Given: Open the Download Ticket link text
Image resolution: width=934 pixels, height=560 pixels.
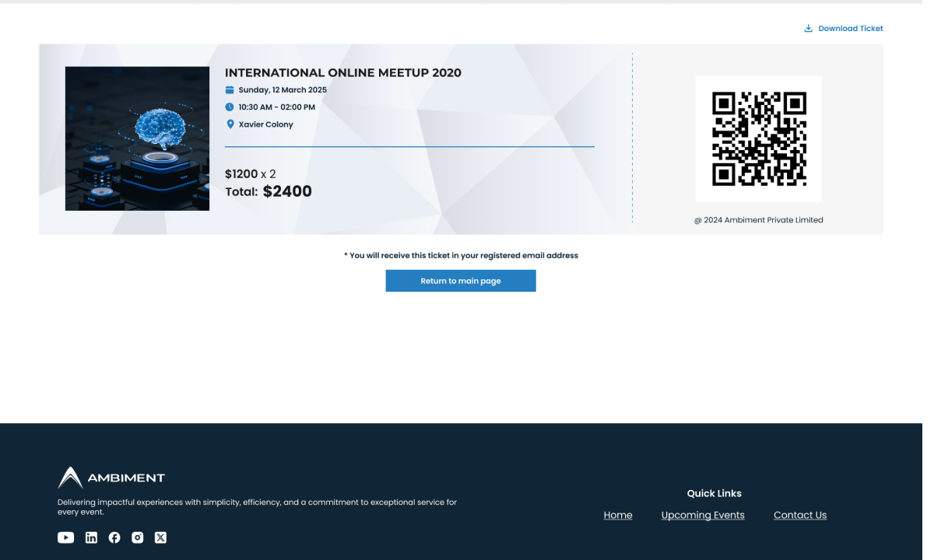Looking at the screenshot, I should [x=850, y=29].
